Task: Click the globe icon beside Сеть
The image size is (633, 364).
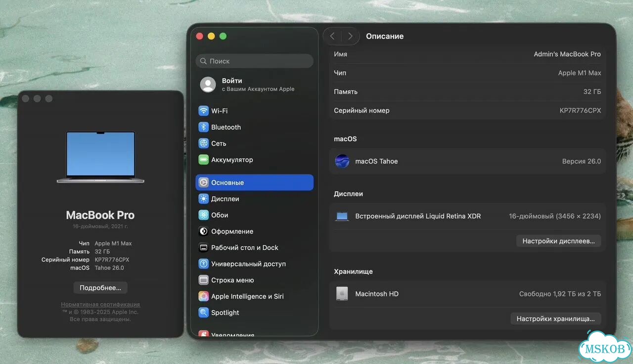Action: point(203,143)
